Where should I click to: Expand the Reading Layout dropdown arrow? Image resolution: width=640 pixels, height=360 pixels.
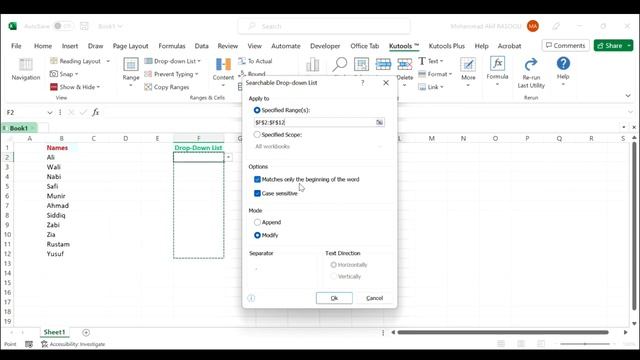pos(108,61)
